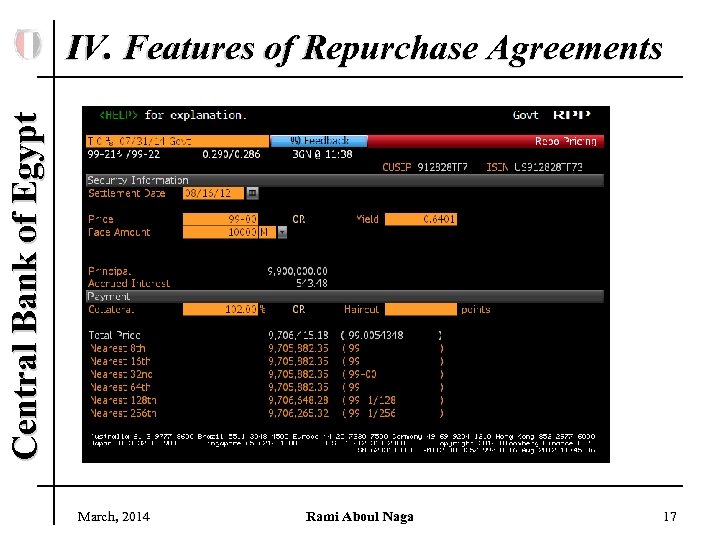Select the Repo Pricing red header bar

[x=485, y=141]
